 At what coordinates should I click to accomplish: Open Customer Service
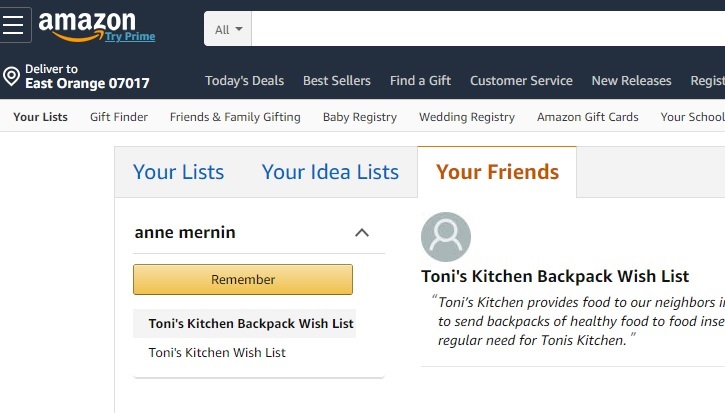pos(521,80)
